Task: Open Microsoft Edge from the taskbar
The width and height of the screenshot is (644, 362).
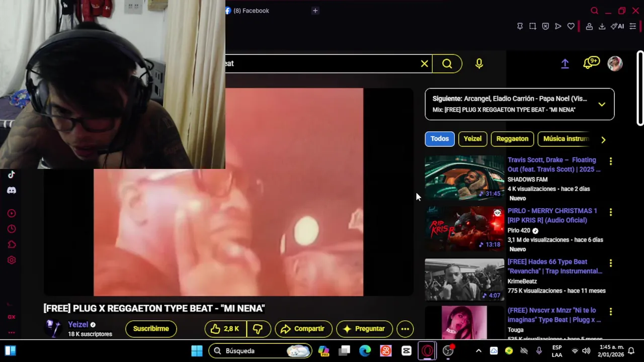Action: pyautogui.click(x=365, y=351)
